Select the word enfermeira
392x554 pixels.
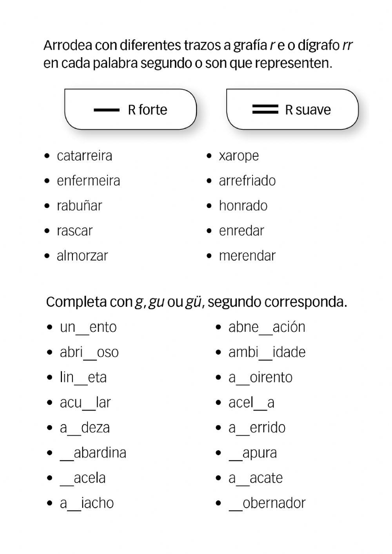pyautogui.click(x=88, y=181)
